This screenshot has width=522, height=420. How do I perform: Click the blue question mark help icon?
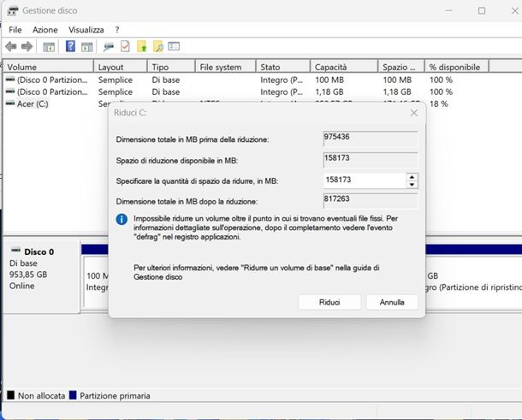pyautogui.click(x=71, y=46)
